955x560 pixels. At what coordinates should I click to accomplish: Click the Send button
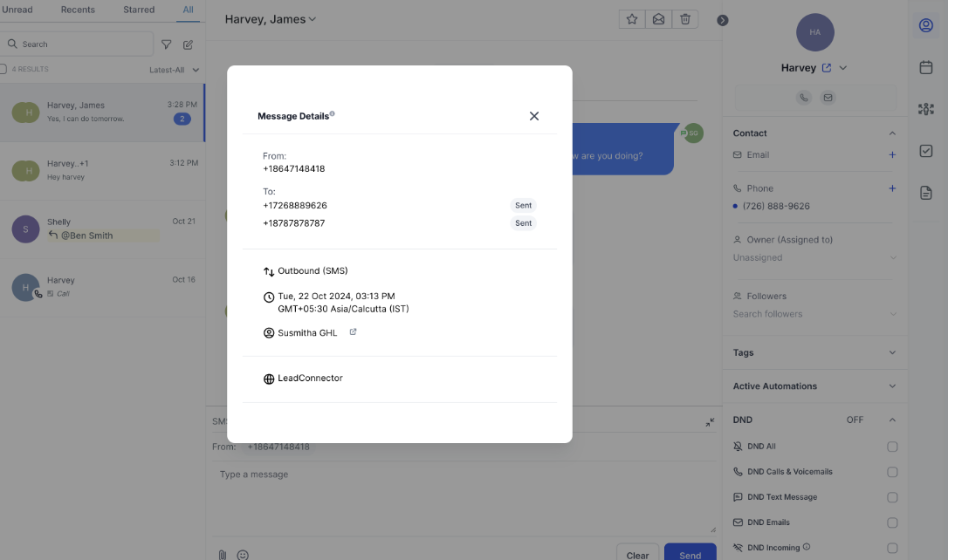click(690, 554)
